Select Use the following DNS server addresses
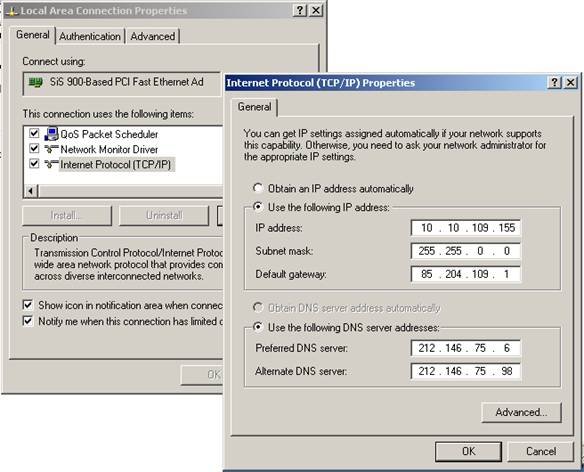584x472 pixels. (x=258, y=327)
